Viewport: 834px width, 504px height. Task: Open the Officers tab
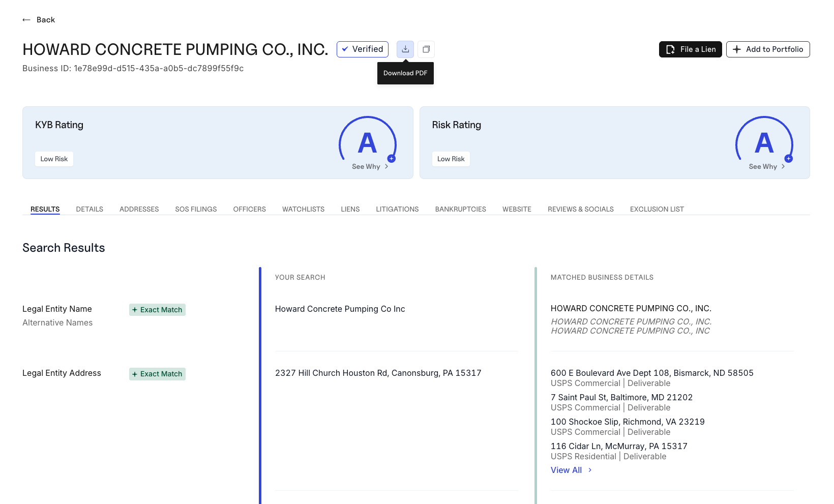click(x=250, y=209)
